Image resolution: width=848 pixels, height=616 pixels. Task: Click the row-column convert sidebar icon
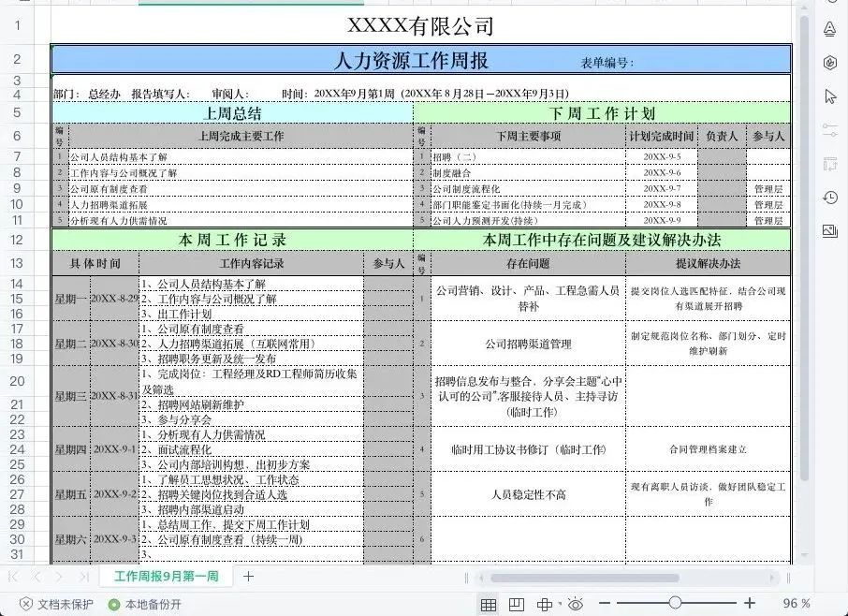tap(829, 163)
